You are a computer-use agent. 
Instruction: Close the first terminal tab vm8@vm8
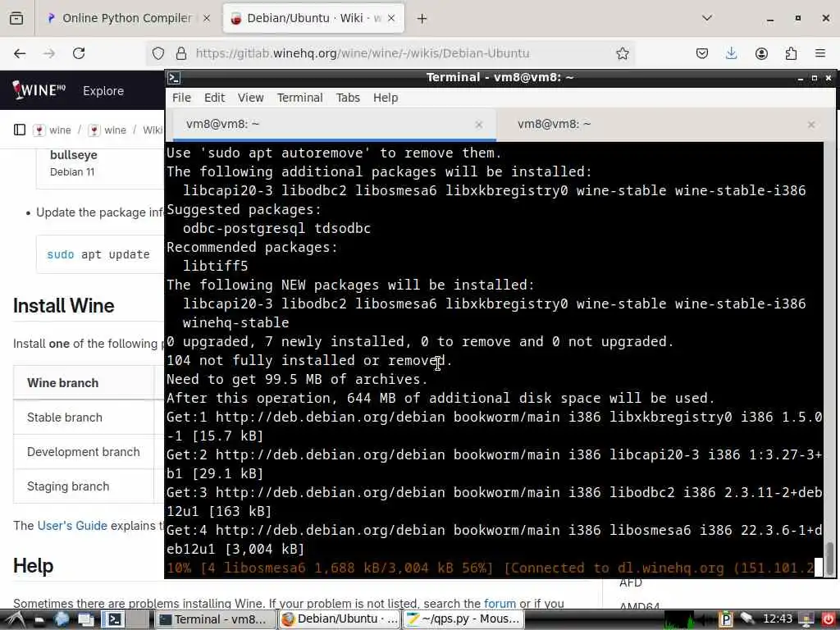[479, 125]
